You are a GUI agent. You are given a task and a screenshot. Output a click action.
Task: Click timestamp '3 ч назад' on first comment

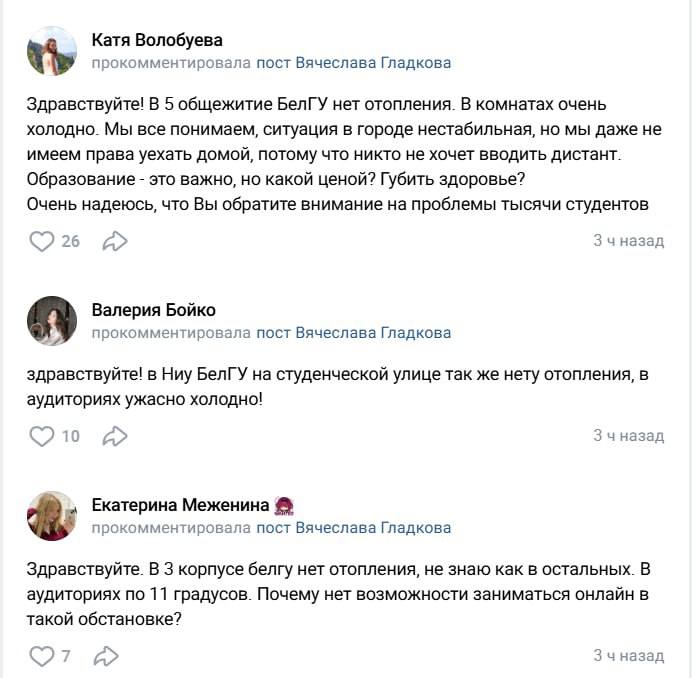pyautogui.click(x=628, y=241)
